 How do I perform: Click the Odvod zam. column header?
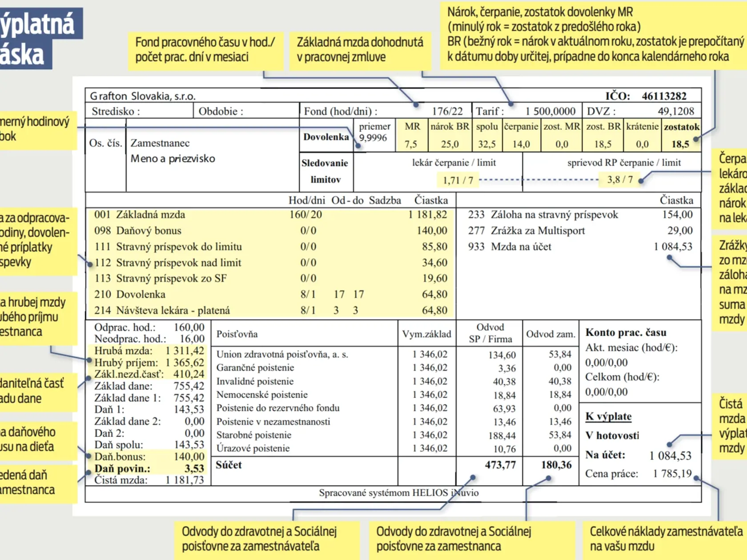coord(550,334)
